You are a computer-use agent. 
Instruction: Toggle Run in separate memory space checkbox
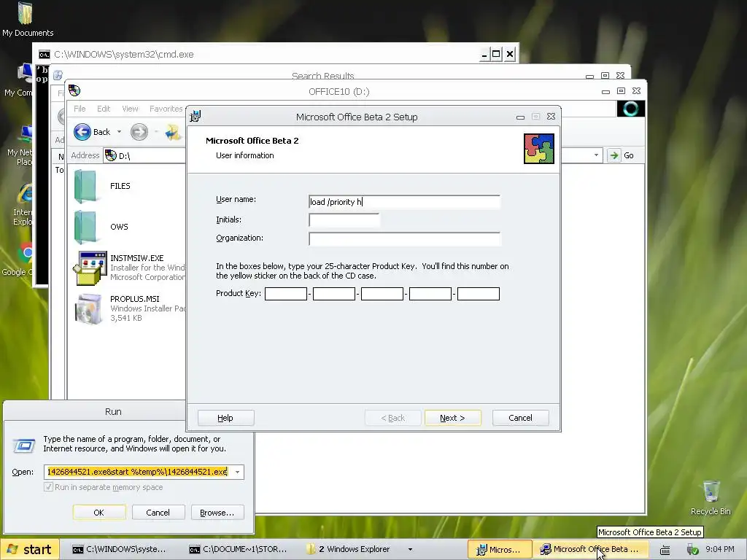pyautogui.click(x=48, y=486)
